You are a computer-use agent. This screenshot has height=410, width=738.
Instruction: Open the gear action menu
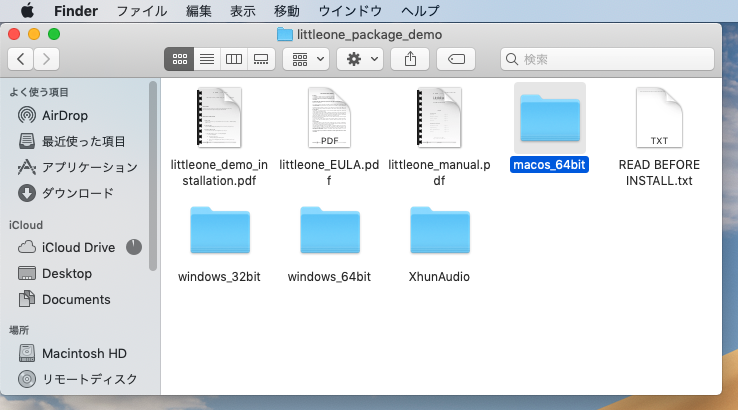[360, 59]
